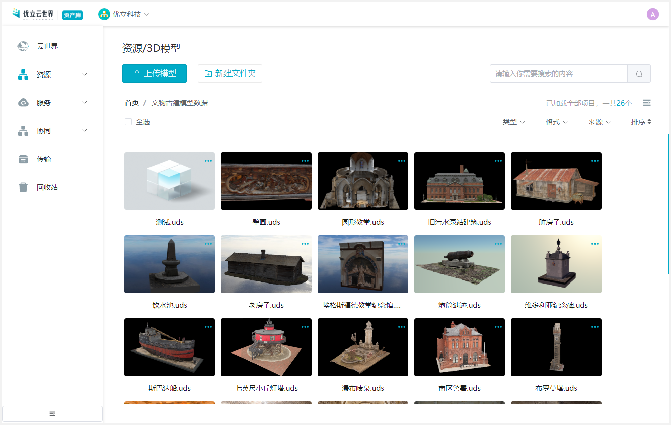Open the obelisk model thumbnail
Image resolution: width=671 pixels, height=425 pixels.
(x=169, y=264)
